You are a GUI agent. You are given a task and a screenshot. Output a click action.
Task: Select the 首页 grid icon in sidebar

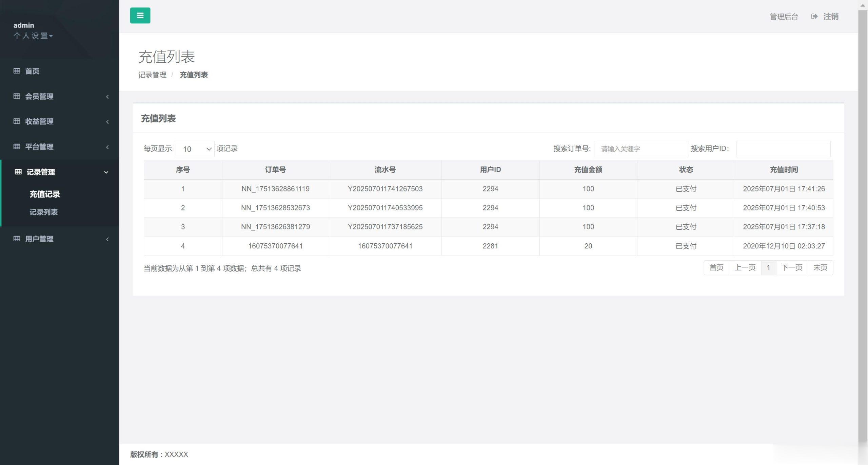17,71
